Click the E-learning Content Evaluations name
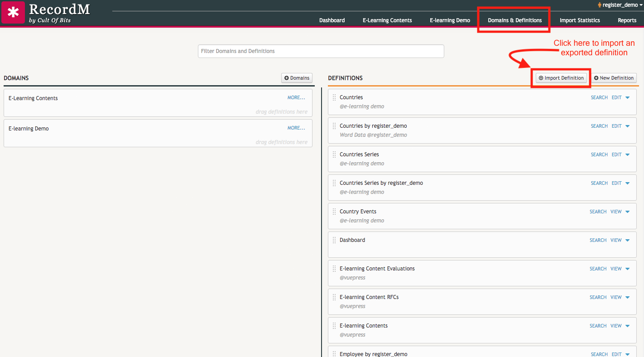Image resolution: width=644 pixels, height=357 pixels. [x=377, y=269]
